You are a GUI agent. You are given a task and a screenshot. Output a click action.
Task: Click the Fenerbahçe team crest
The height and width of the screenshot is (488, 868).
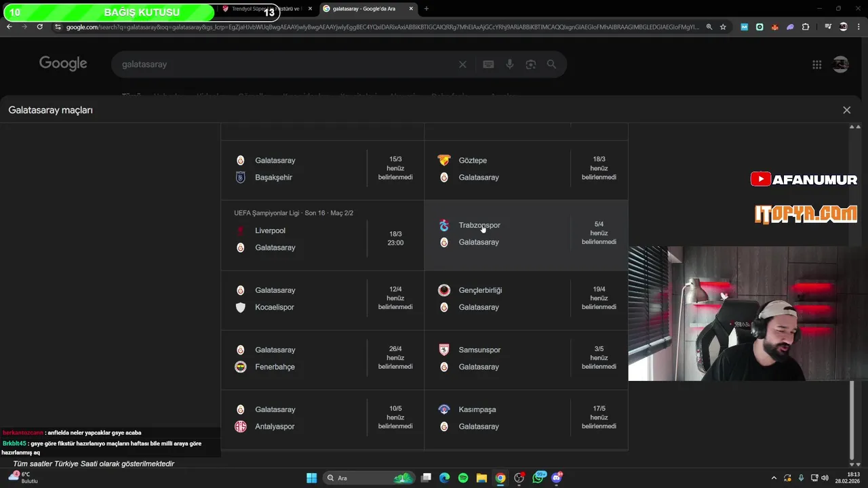pyautogui.click(x=240, y=367)
